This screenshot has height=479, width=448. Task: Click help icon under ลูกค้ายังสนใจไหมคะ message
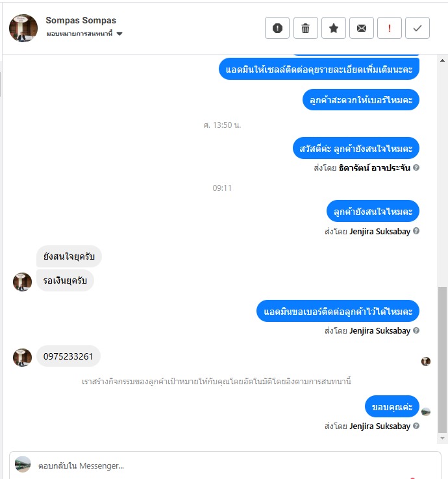point(416,231)
